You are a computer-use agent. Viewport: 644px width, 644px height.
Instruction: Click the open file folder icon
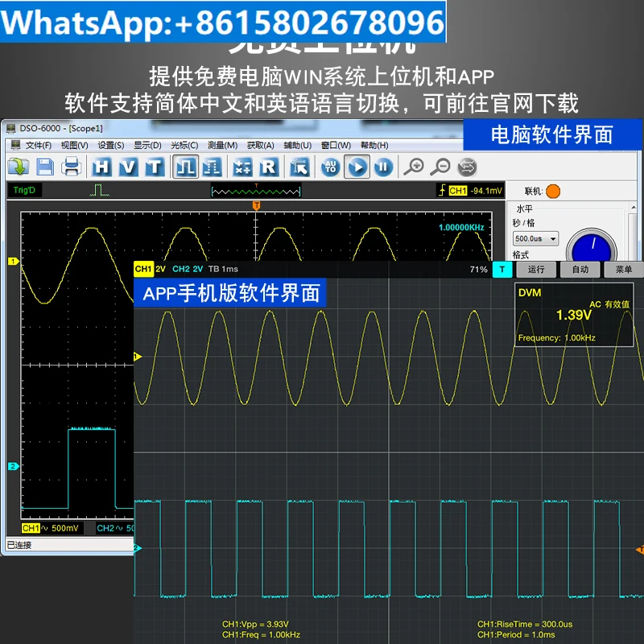[x=19, y=167]
